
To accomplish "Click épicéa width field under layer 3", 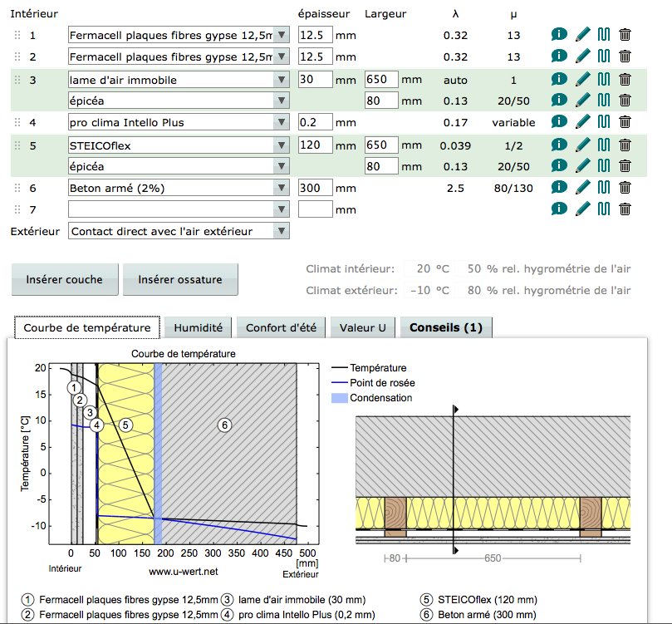I will (x=381, y=101).
